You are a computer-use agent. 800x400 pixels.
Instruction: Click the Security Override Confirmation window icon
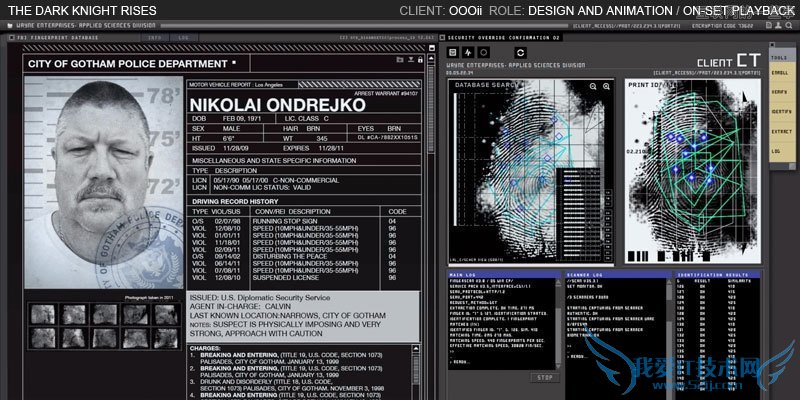(442, 38)
